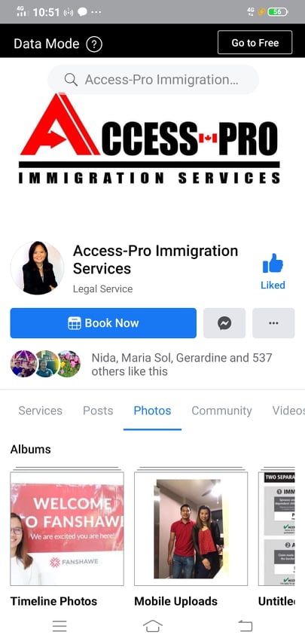
Task: Switch to the Services tab
Action: tap(40, 411)
